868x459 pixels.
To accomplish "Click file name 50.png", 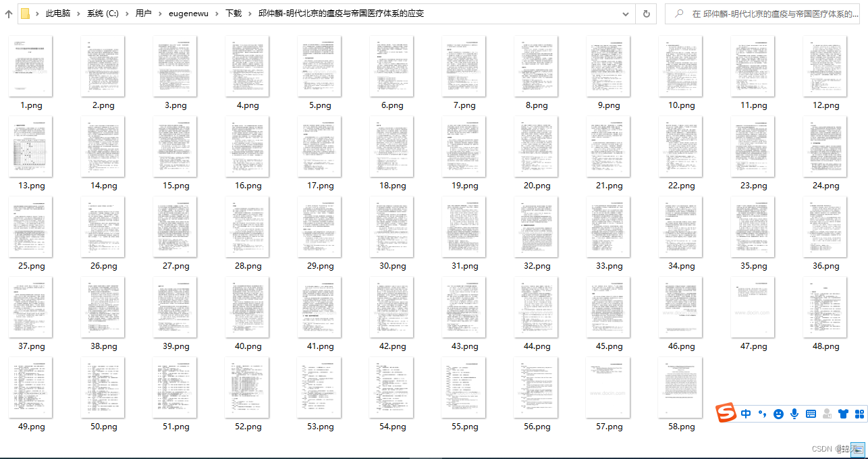I will [x=104, y=427].
